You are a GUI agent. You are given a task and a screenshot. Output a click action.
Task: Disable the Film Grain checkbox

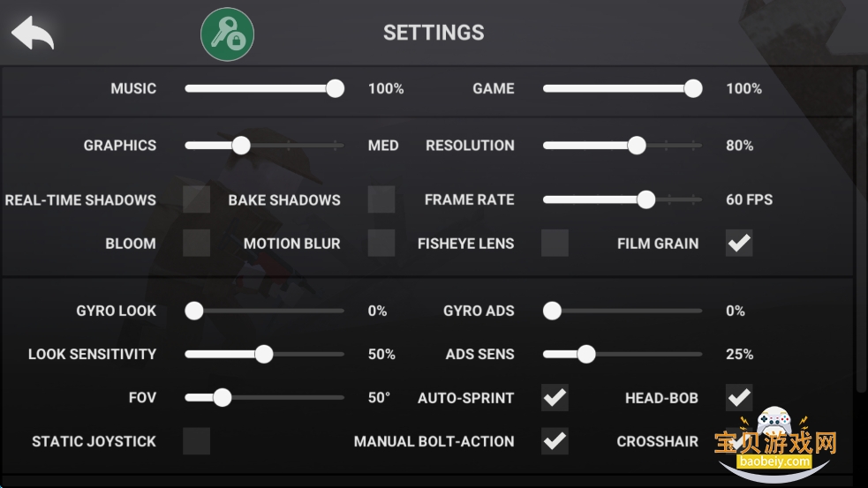tap(739, 243)
